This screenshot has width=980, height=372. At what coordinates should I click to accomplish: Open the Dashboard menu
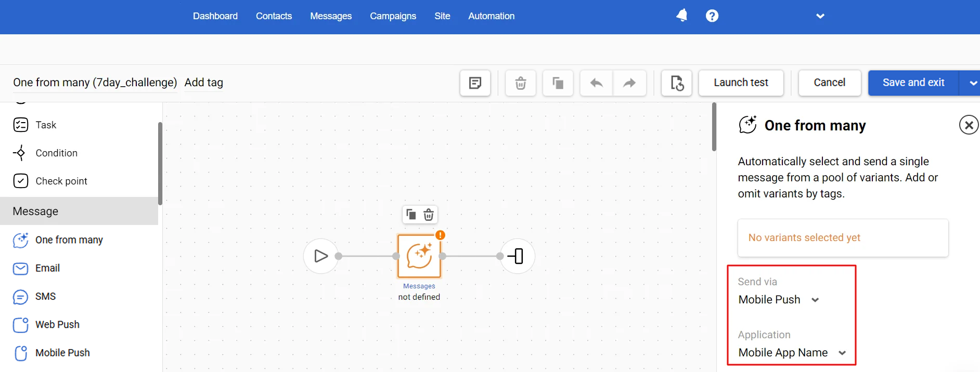pyautogui.click(x=215, y=16)
